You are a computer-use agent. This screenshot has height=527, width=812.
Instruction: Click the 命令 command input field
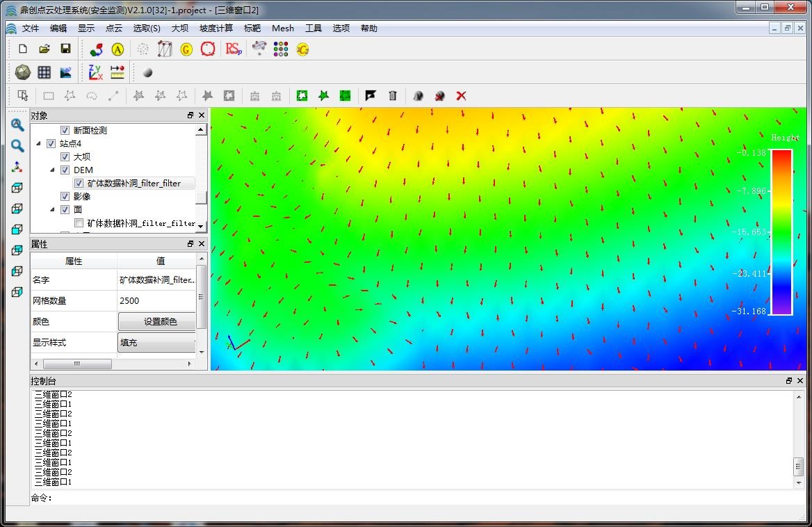click(x=417, y=498)
